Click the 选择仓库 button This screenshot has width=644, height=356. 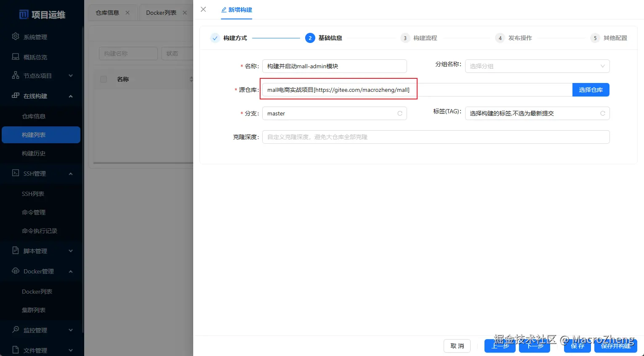coord(591,90)
